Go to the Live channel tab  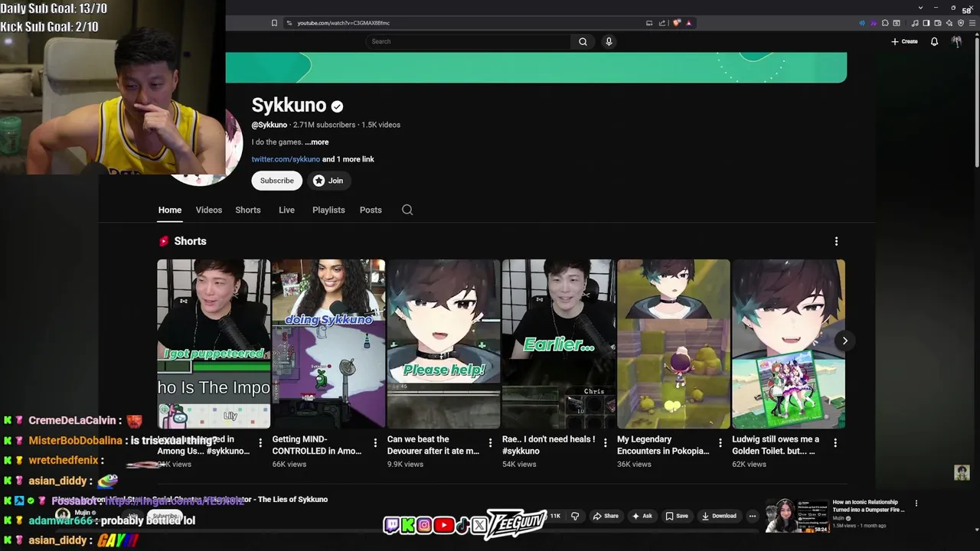(x=286, y=210)
